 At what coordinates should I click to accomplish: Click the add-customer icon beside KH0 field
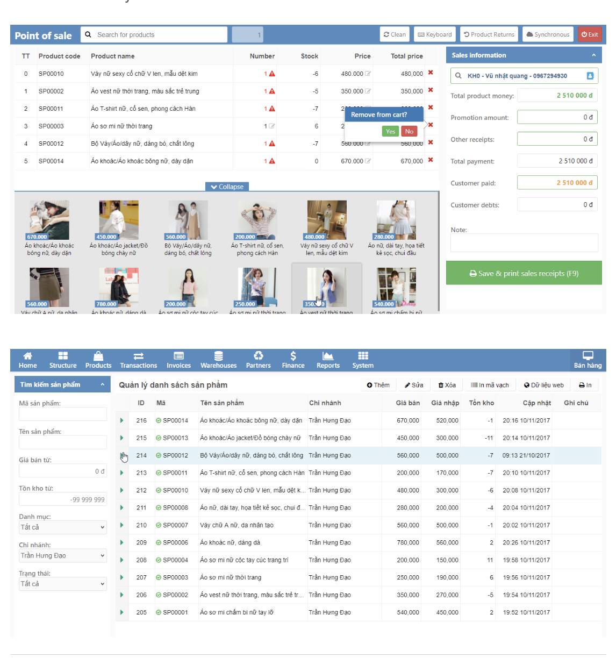[591, 75]
